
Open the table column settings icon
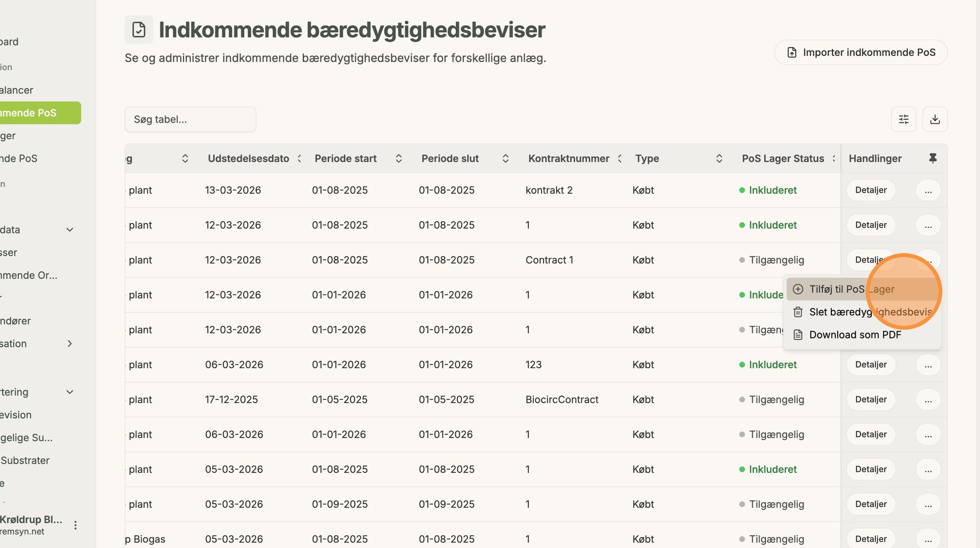coord(903,119)
